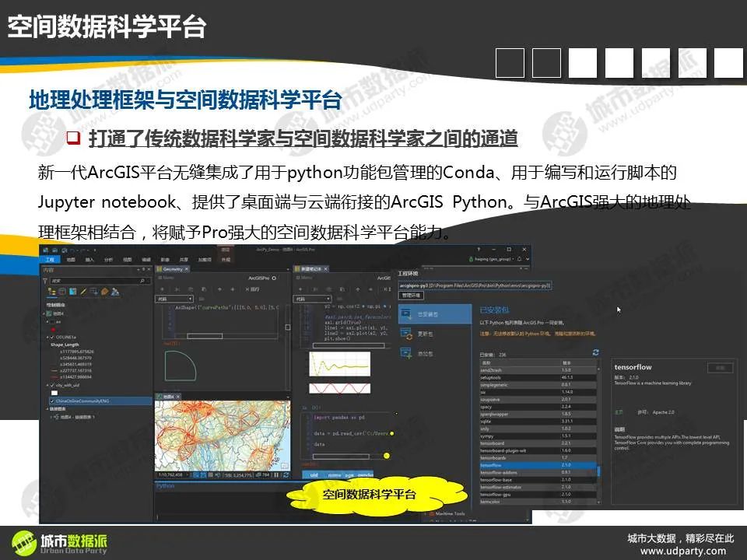Open the 地图 (Map) ribbon tab

pyautogui.click(x=71, y=260)
